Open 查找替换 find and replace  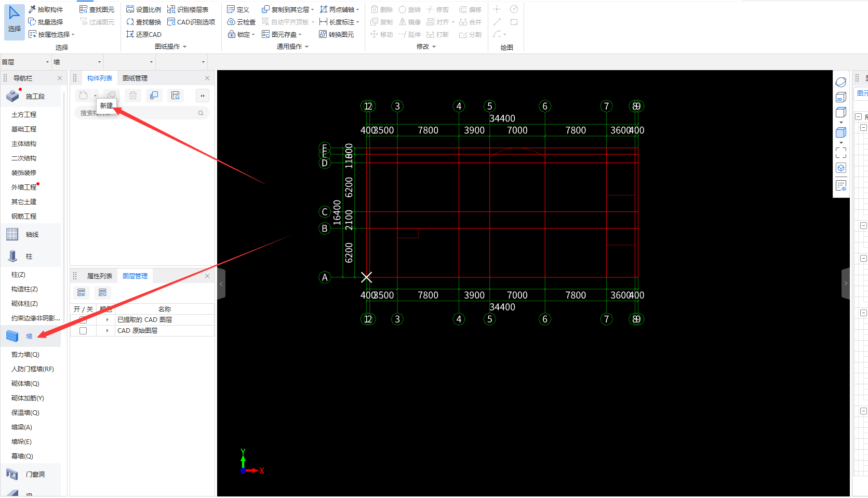coord(143,22)
